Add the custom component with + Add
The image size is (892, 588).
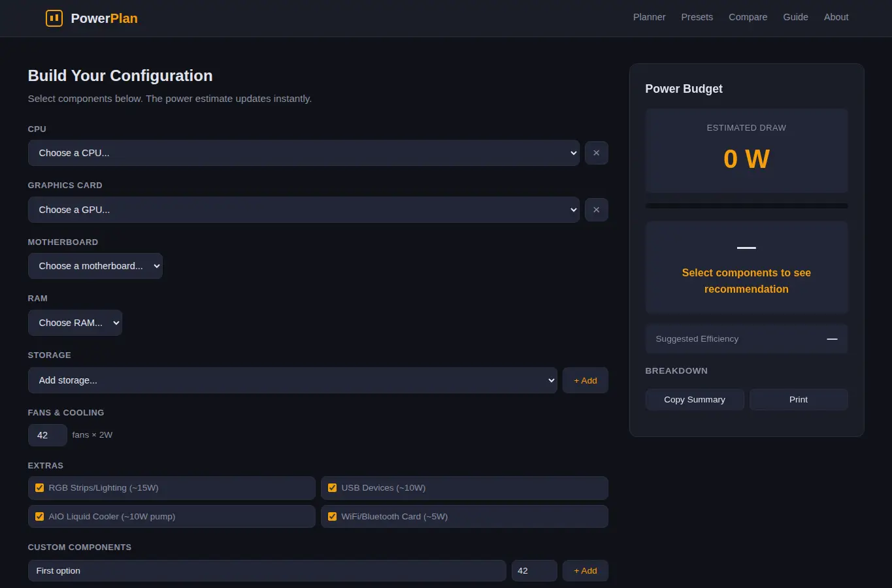coord(585,570)
